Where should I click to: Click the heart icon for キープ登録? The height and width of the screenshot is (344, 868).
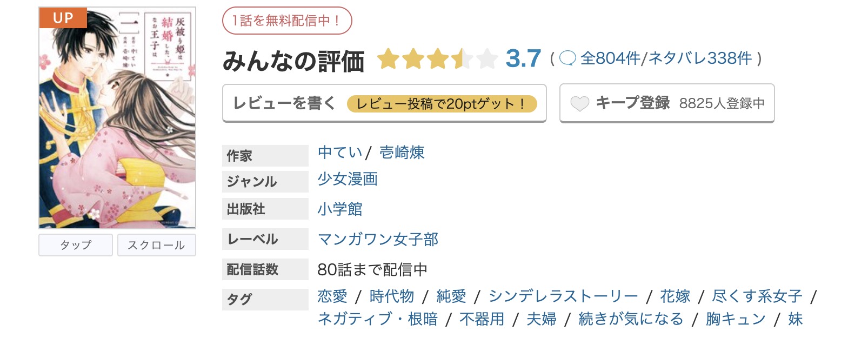579,103
